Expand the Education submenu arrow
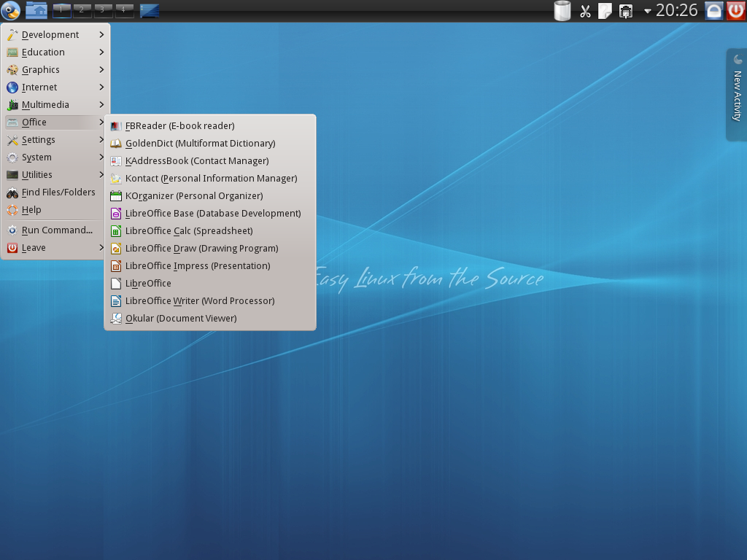 tap(101, 52)
